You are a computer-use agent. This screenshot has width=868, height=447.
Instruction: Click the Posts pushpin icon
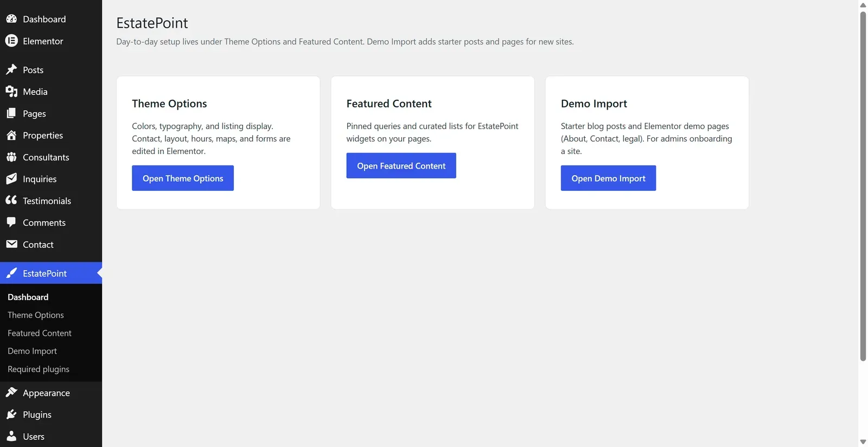pyautogui.click(x=11, y=69)
